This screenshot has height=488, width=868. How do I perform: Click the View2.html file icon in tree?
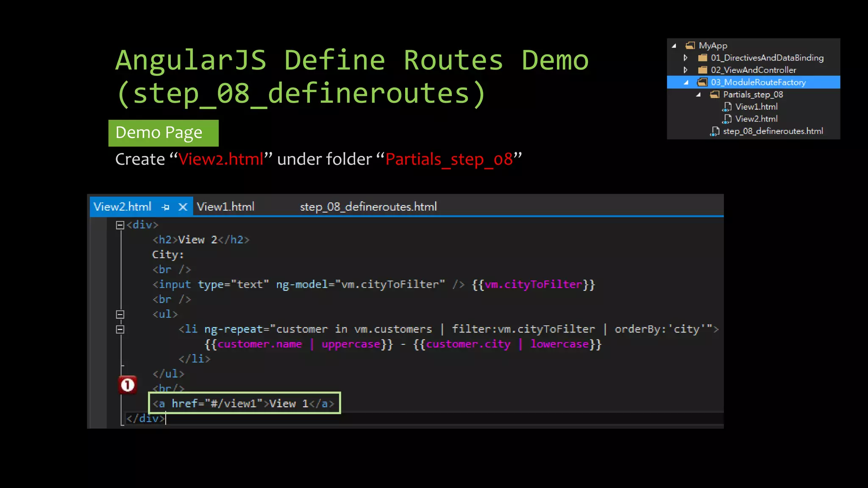(727, 119)
